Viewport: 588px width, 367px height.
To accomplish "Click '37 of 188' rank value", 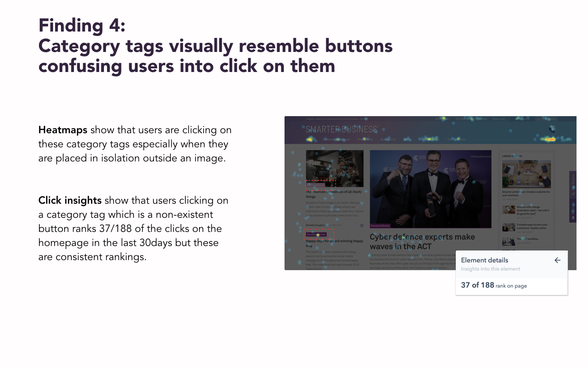I will [x=477, y=285].
